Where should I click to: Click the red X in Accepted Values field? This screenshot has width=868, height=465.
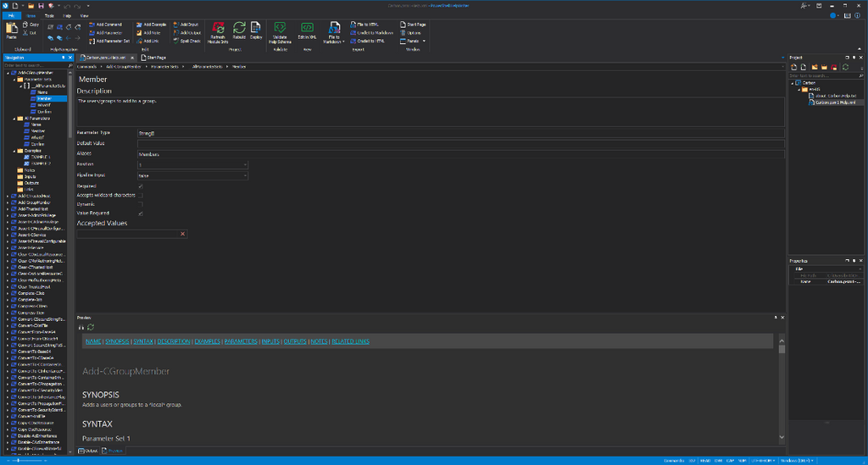click(183, 234)
